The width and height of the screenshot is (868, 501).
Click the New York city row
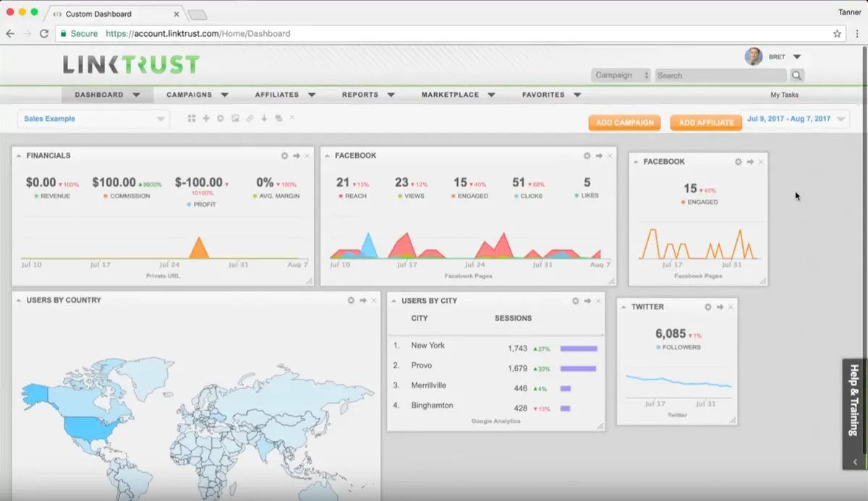[495, 347]
